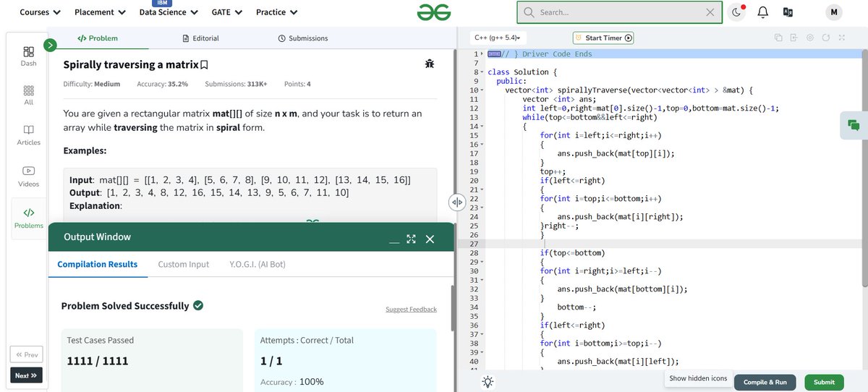Screen dimensions: 868x392
Task: Click the panel splitter handle between panes
Action: (x=456, y=203)
